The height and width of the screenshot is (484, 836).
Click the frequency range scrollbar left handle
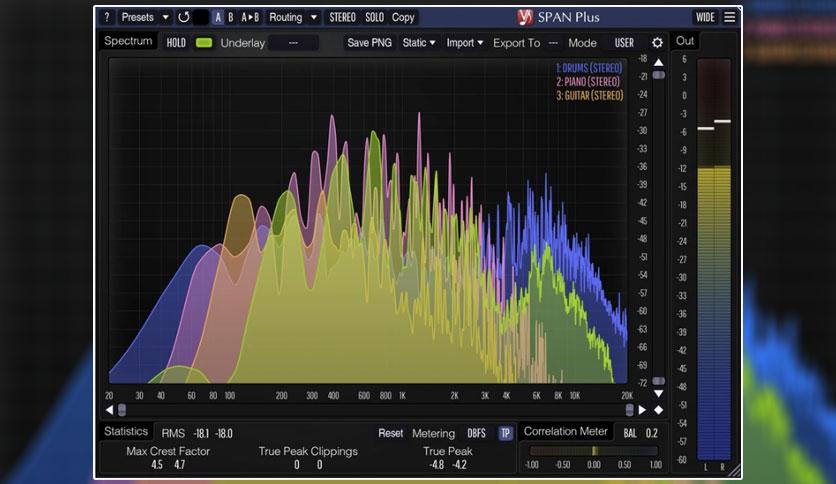(x=122, y=410)
